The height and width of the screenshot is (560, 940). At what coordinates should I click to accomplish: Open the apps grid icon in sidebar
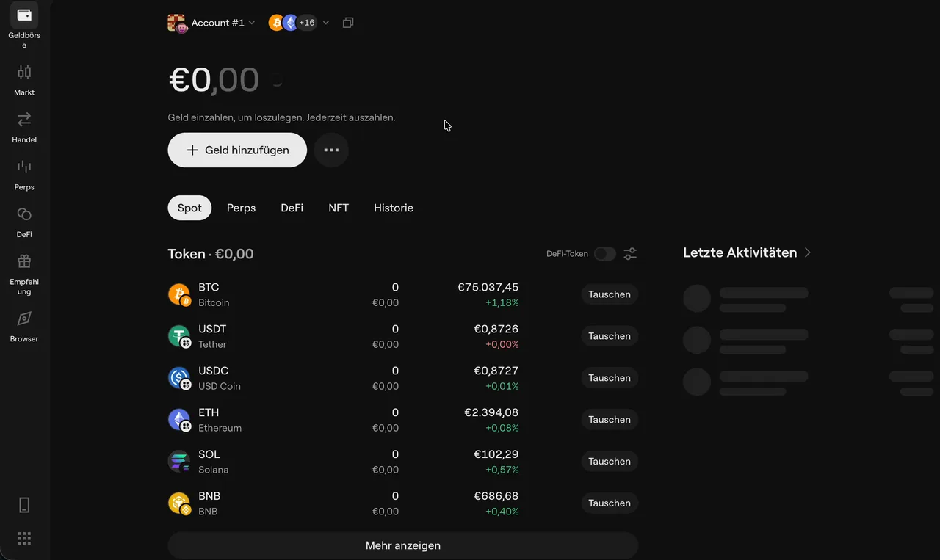[24, 539]
